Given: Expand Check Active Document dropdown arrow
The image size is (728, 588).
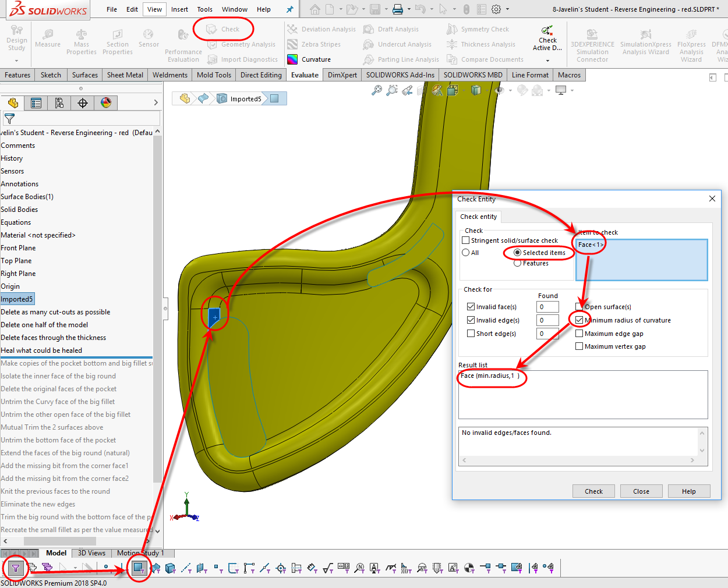Looking at the screenshot, I should coord(547,60).
